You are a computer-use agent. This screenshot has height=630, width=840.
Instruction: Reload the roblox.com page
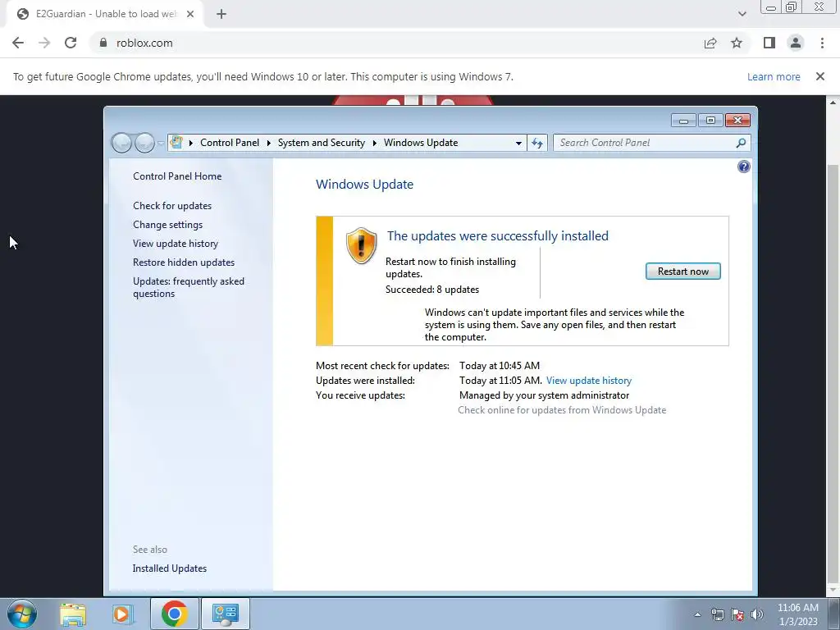(x=71, y=43)
